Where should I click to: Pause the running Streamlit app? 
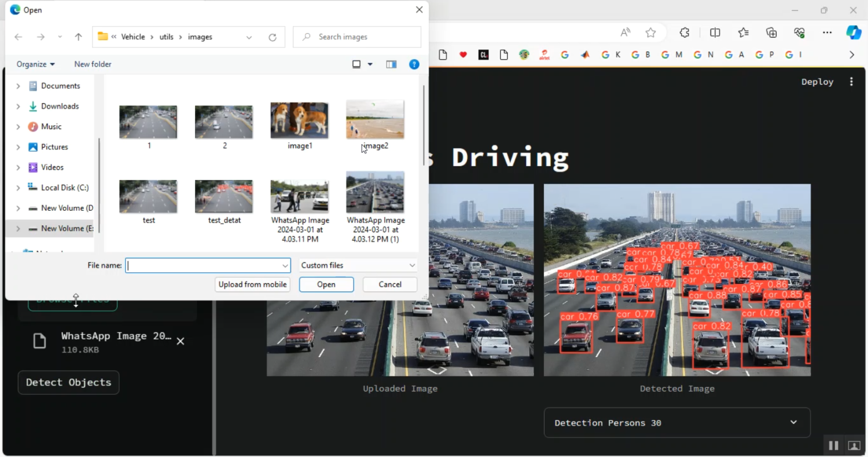[x=833, y=445]
